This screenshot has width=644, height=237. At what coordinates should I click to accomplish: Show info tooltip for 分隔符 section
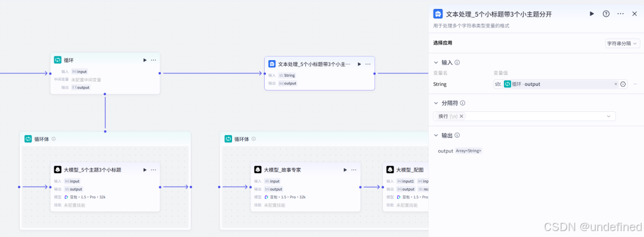(x=463, y=104)
